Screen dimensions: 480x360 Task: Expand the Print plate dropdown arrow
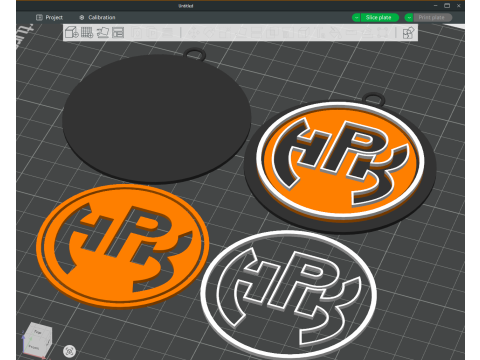pos(409,17)
